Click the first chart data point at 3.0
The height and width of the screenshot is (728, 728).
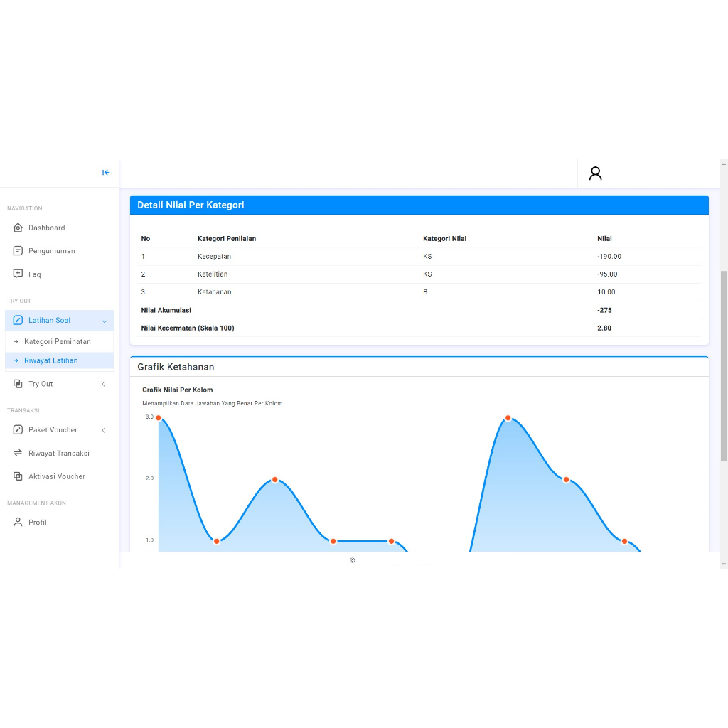click(x=159, y=418)
